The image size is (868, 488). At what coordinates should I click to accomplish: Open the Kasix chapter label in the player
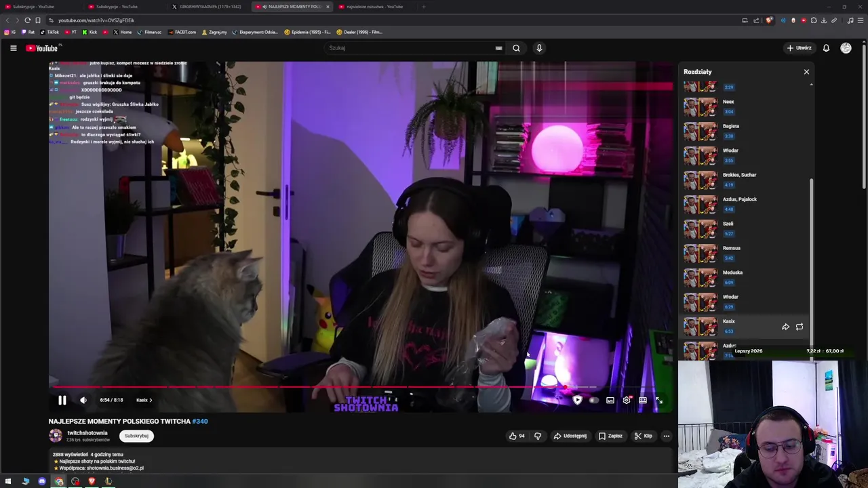tap(144, 400)
